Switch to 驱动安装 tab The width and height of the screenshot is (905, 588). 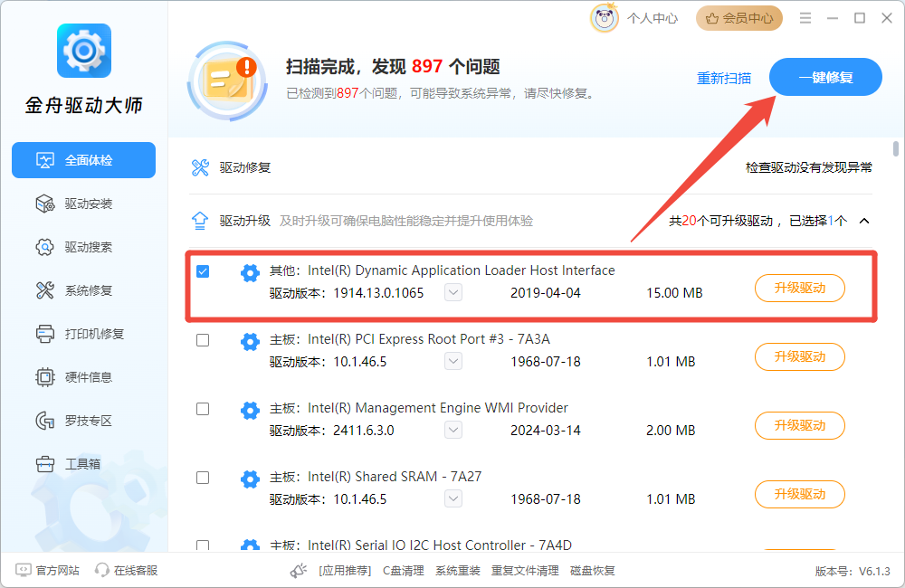(x=83, y=204)
